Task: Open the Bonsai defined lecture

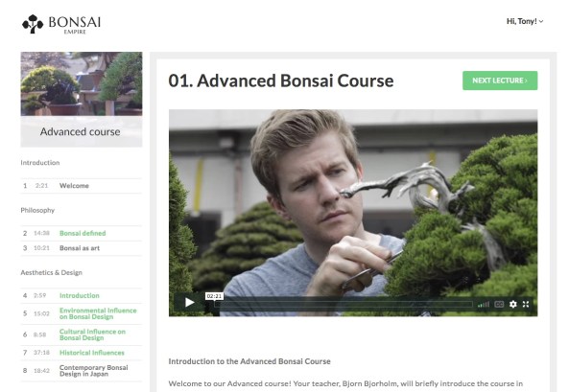Action: (82, 233)
